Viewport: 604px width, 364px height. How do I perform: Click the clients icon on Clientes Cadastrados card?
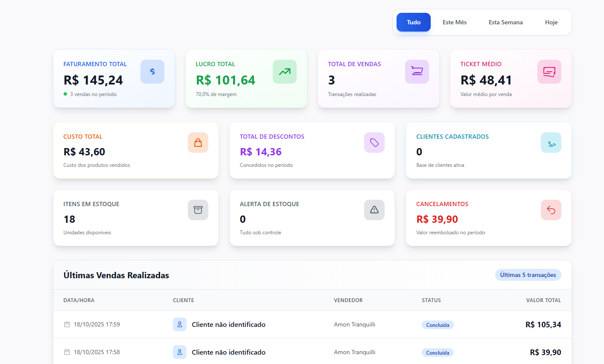[x=551, y=142]
